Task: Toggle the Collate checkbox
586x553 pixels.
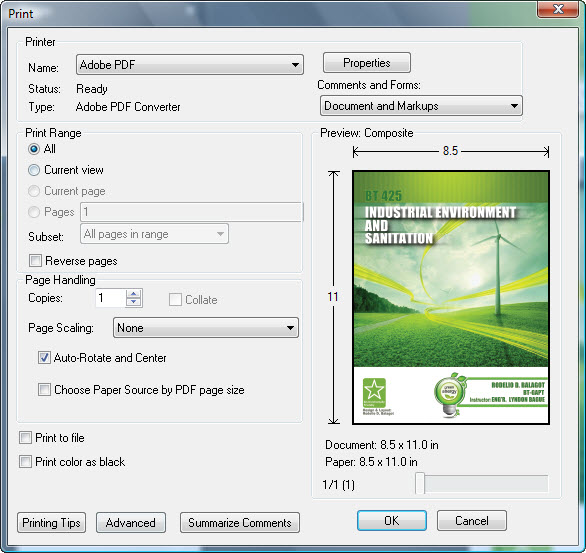Action: 175,300
